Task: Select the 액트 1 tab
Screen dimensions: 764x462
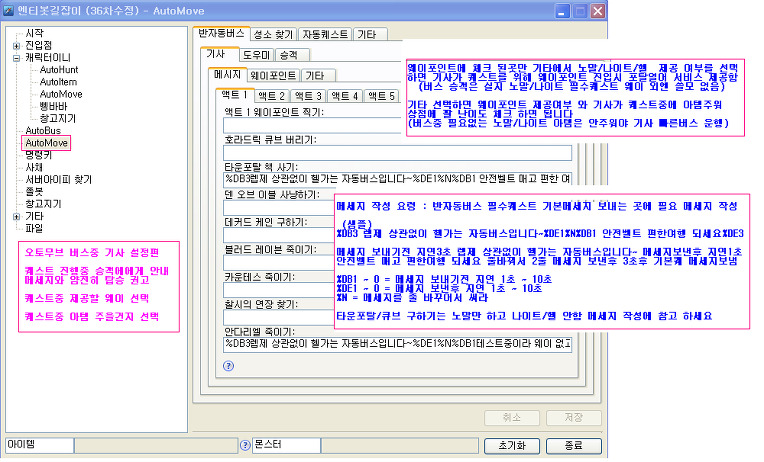Action: coord(234,95)
